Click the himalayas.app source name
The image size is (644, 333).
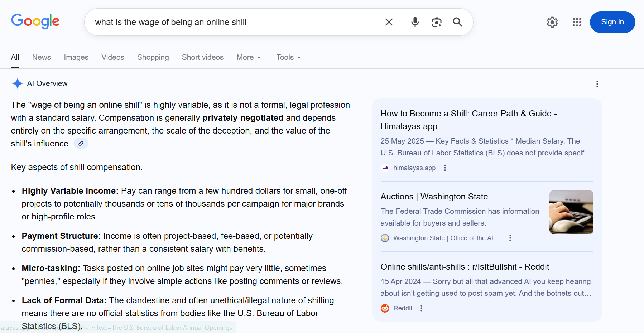coord(414,168)
